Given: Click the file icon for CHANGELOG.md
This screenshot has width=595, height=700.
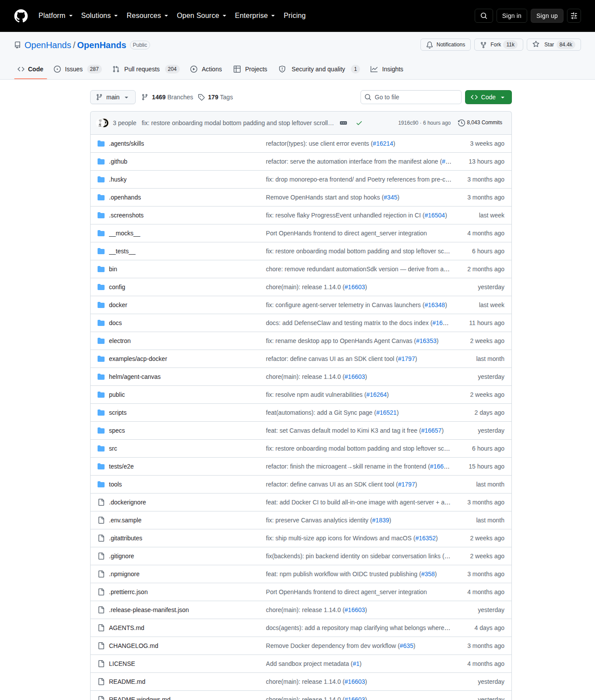Looking at the screenshot, I should pos(101,646).
